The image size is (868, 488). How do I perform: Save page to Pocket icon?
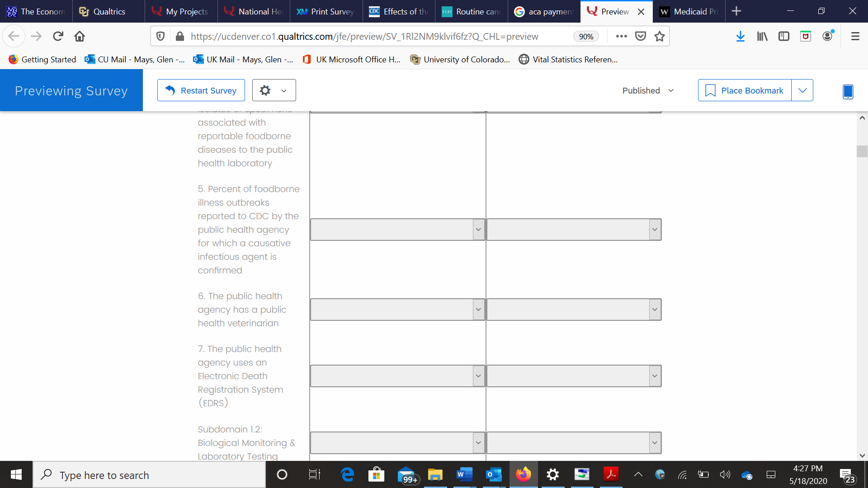point(640,36)
